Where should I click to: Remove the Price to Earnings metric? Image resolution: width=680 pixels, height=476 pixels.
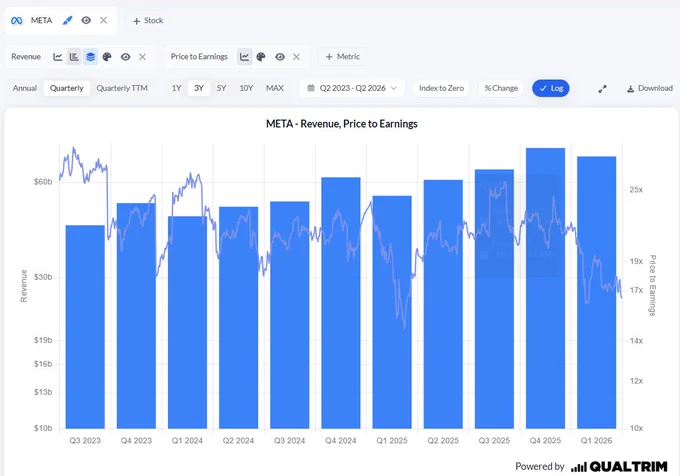pos(296,57)
